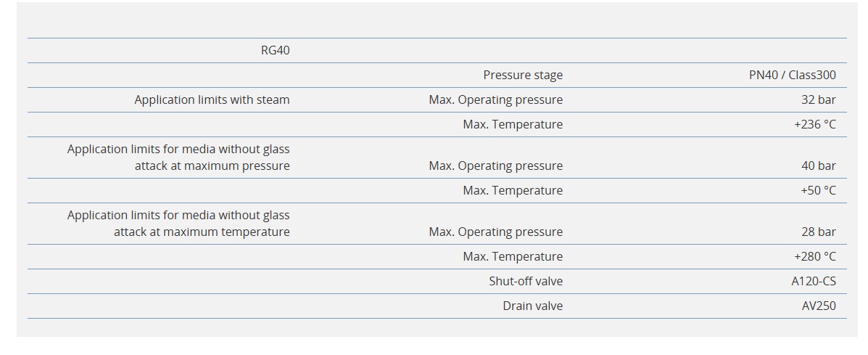This screenshot has width=868, height=355.
Task: Click the Drain valve label
Action: pos(532,306)
